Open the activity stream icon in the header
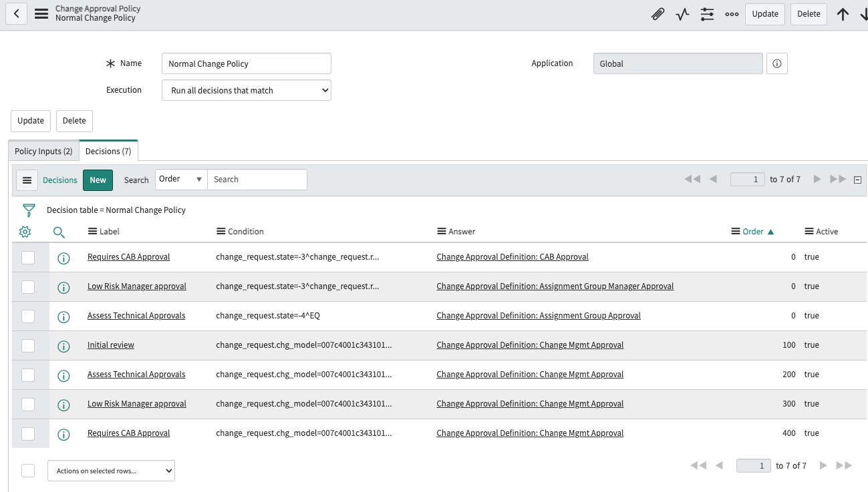Screen dimensions: 868x492 (682, 13)
